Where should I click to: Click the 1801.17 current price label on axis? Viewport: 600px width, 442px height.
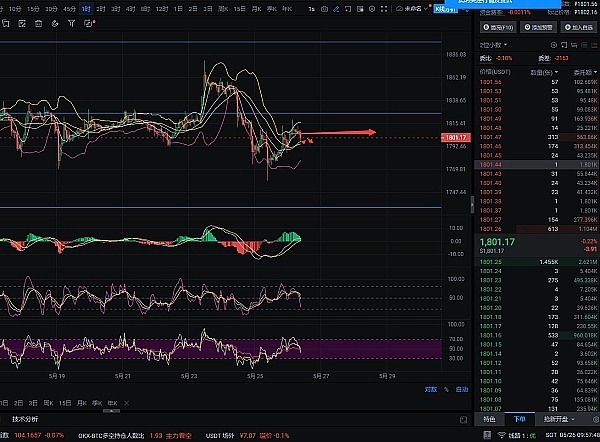(x=454, y=137)
